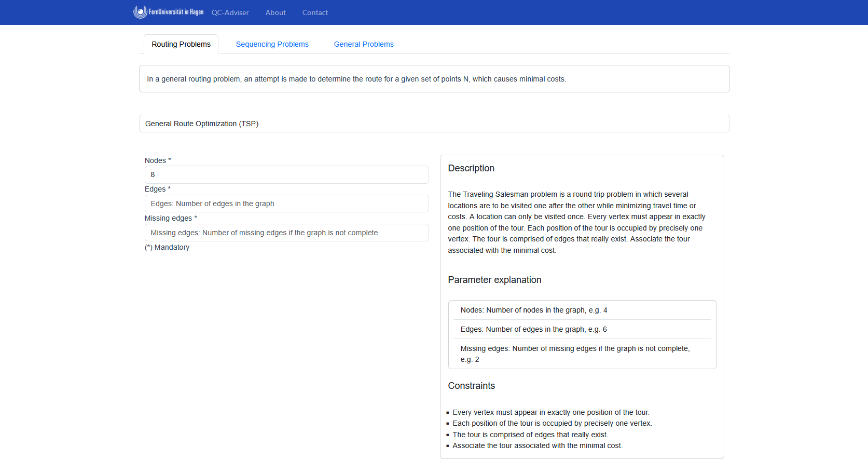Screen dimensions: 868x460
Task: Click the Constraints heading
Action: pyautogui.click(x=471, y=386)
